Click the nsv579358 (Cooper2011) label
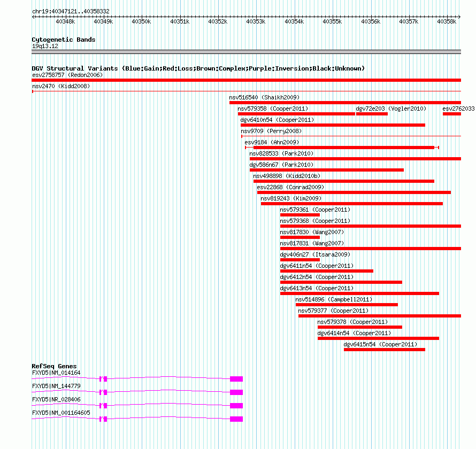476x449 pixels. (x=273, y=109)
